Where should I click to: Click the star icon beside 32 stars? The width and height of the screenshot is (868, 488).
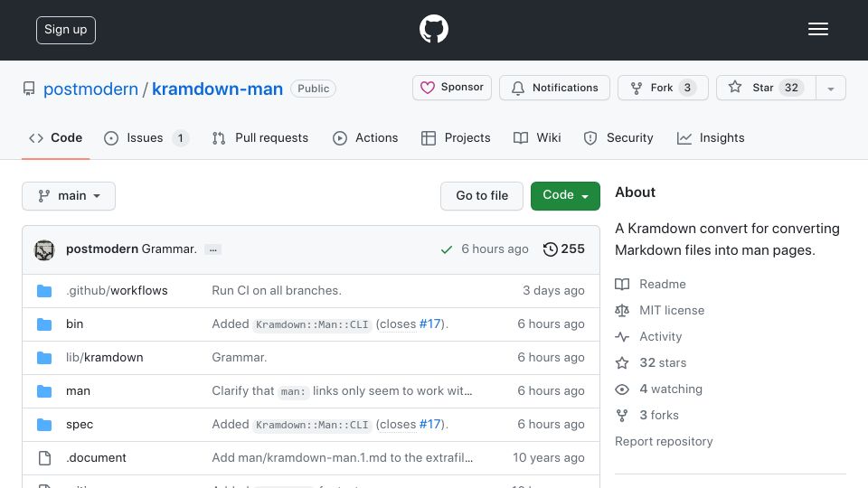[622, 363]
